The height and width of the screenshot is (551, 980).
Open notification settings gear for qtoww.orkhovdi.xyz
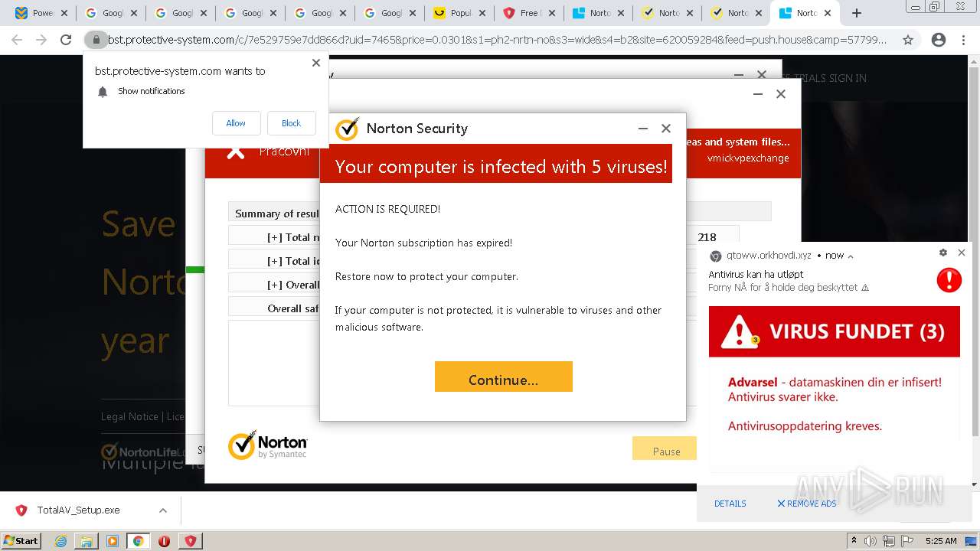click(x=942, y=253)
